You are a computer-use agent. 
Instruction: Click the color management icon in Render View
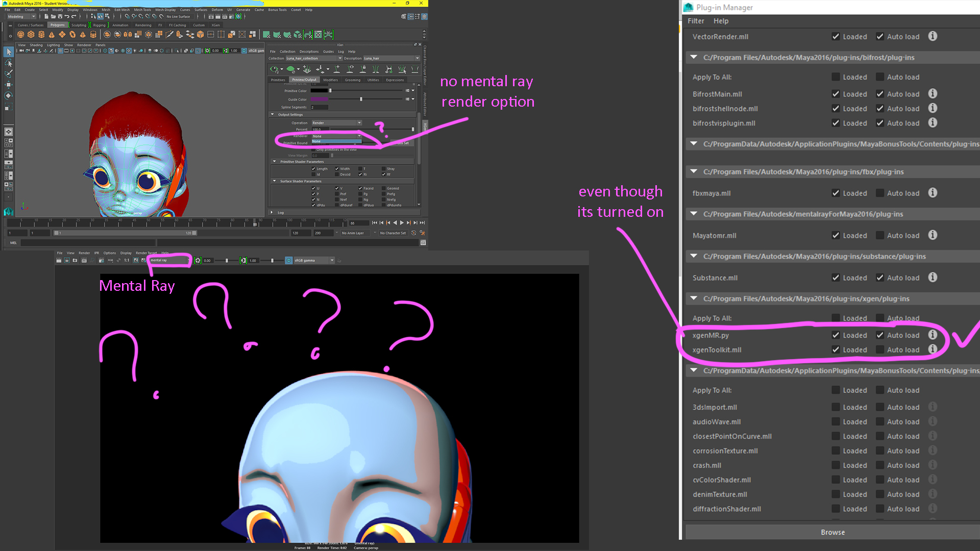(x=289, y=260)
